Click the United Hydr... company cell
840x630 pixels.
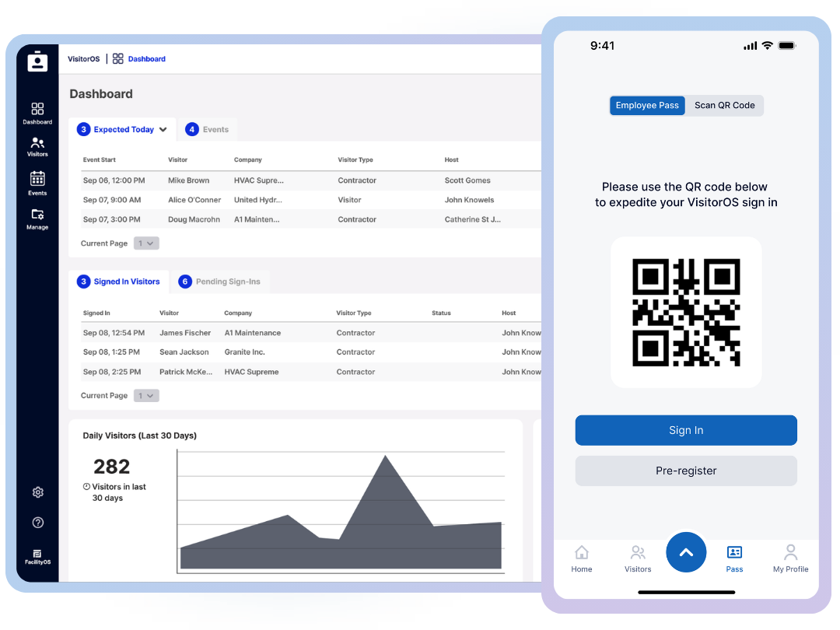click(257, 200)
